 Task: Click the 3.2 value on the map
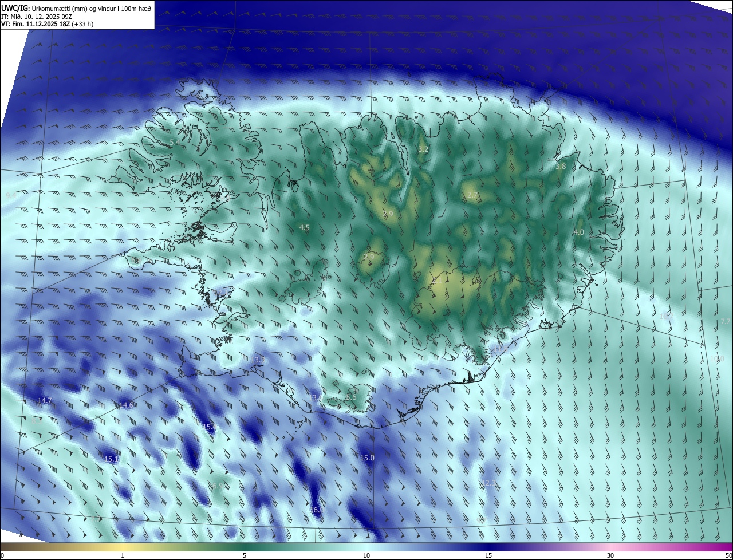pos(423,149)
